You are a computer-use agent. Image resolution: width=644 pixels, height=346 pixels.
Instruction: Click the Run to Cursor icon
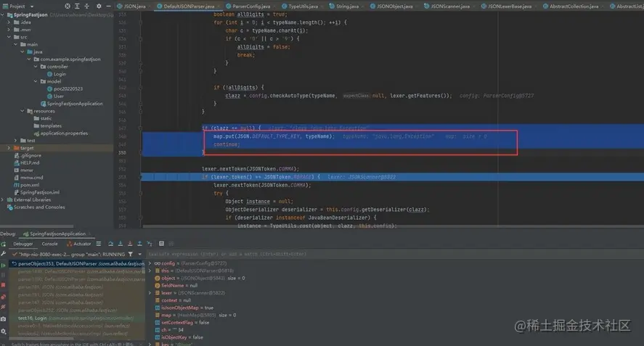point(150,244)
